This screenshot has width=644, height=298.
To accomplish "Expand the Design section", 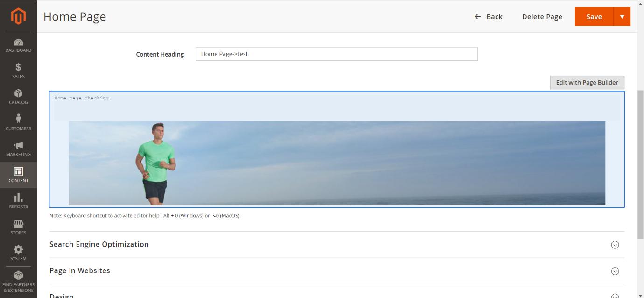I will click(615, 295).
